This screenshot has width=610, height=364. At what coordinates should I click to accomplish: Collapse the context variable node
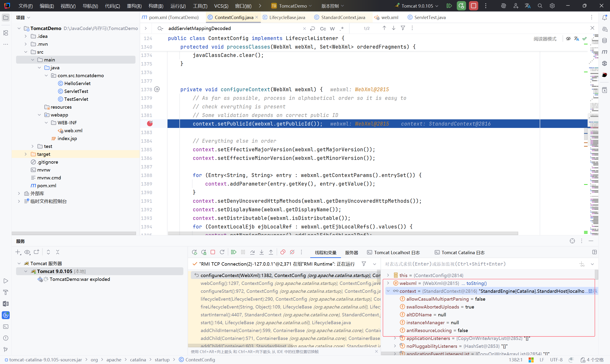click(388, 291)
